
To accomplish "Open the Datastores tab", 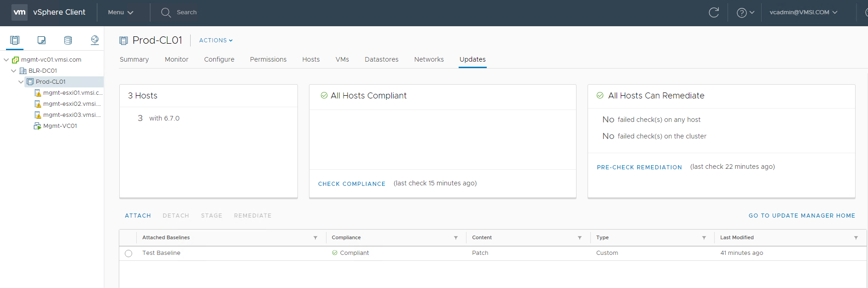I will (x=381, y=59).
